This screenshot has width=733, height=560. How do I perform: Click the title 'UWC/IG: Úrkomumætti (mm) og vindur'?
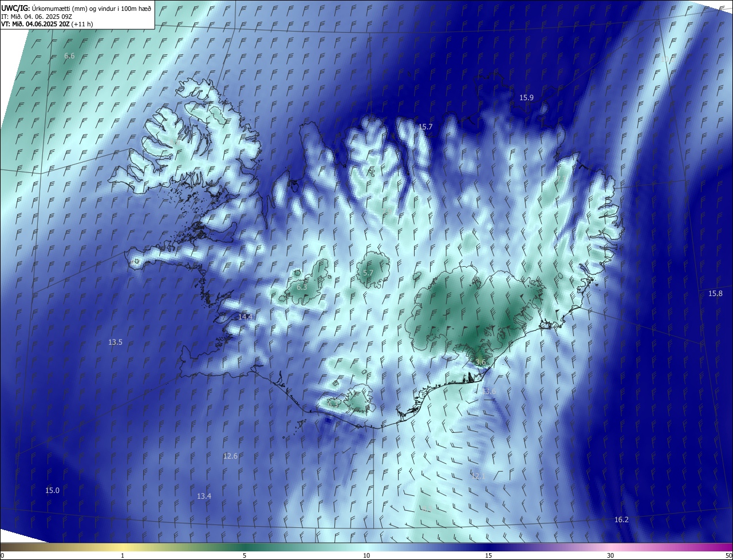coord(76,7)
